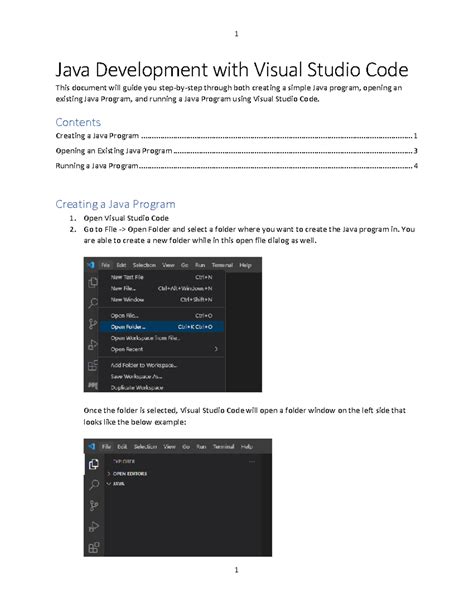The height and width of the screenshot is (613, 474).
Task: Click Explorer icon in File menu screenshot
Action: (x=93, y=282)
